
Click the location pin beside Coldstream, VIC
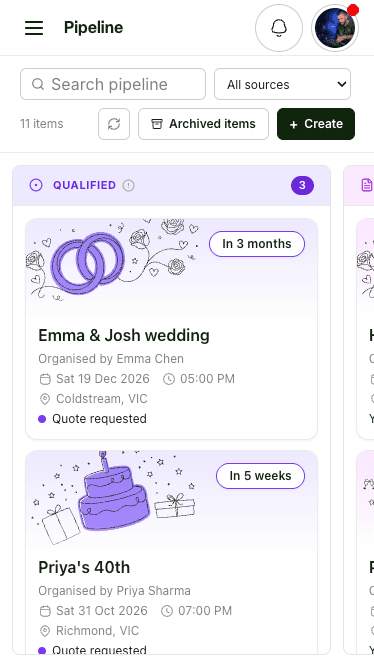coord(45,399)
